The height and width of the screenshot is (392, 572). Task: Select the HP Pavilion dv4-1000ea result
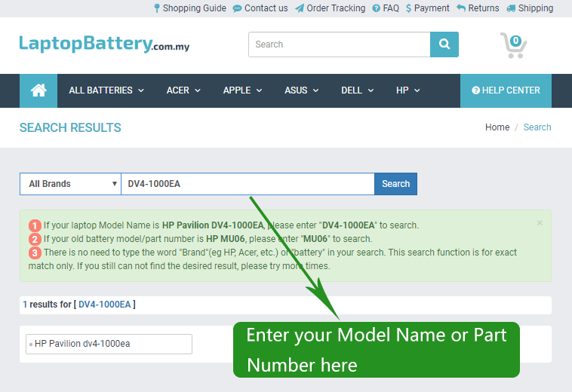(x=109, y=344)
